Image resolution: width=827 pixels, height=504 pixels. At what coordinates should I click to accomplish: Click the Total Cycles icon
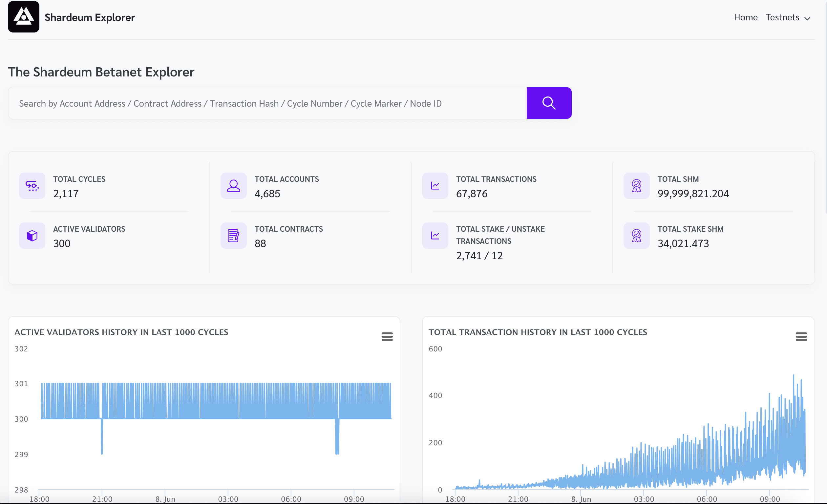(32, 186)
